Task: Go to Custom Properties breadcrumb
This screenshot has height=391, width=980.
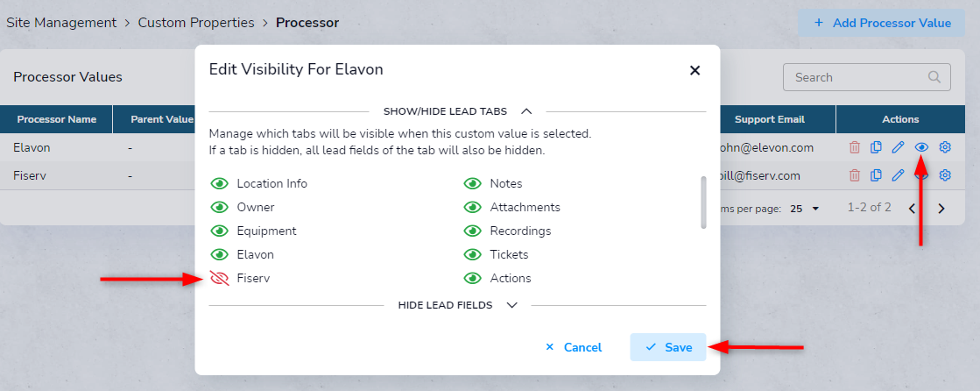Action: pos(196,23)
